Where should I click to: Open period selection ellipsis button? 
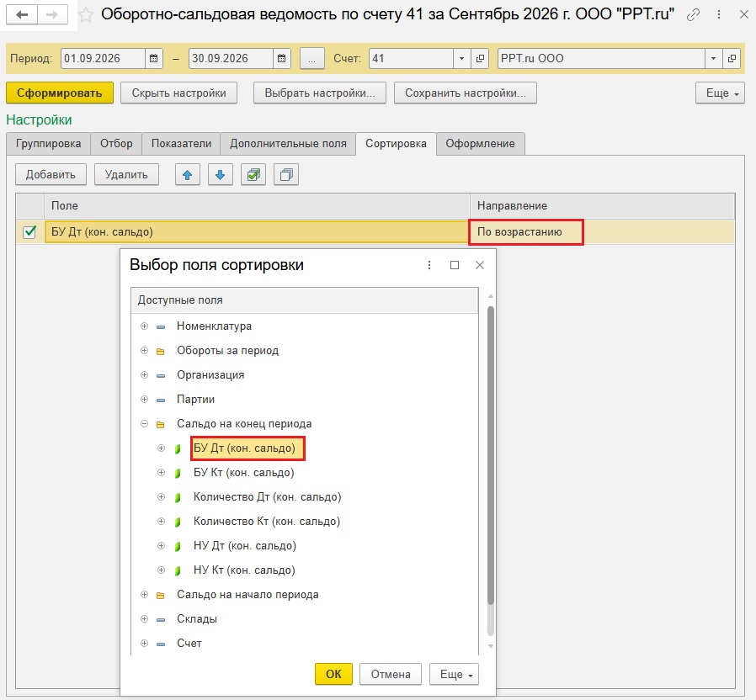click(x=312, y=58)
